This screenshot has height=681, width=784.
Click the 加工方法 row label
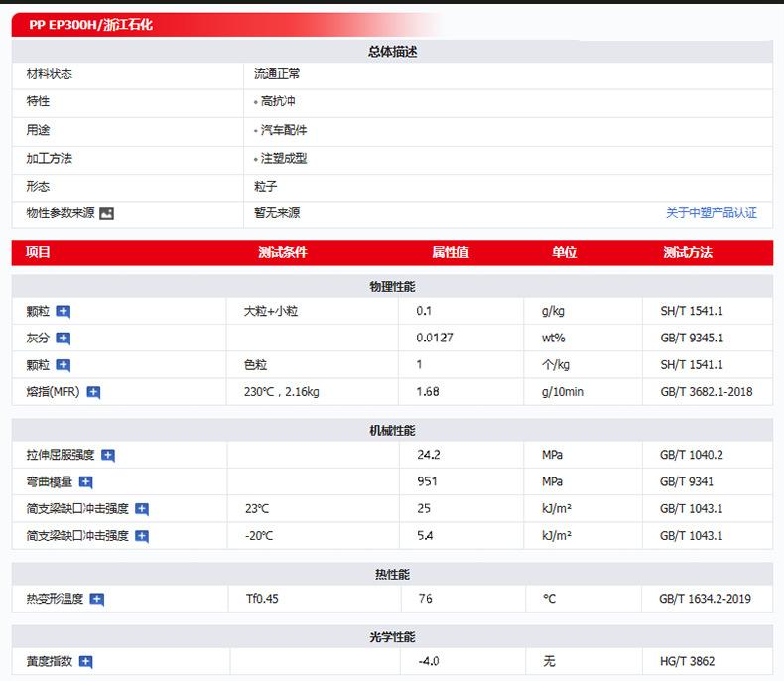click(x=50, y=159)
